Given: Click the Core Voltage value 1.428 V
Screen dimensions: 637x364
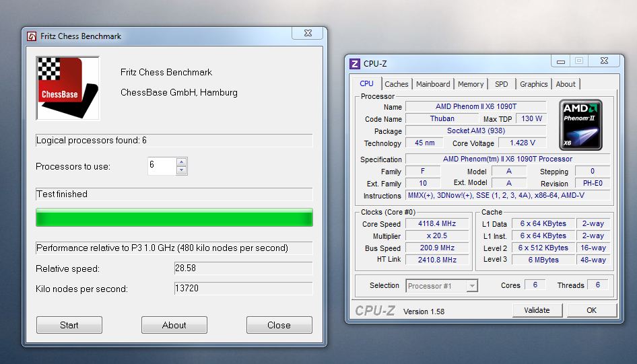Looking at the screenshot, I should click(x=523, y=143).
